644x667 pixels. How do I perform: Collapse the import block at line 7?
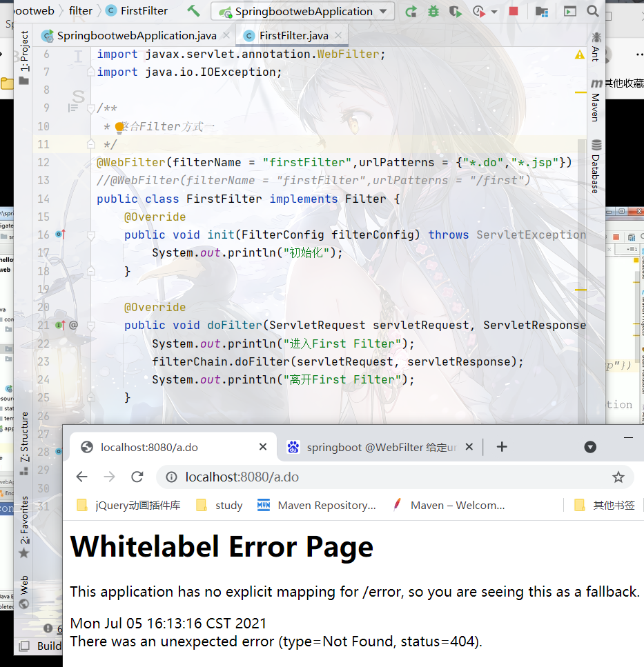tap(90, 72)
